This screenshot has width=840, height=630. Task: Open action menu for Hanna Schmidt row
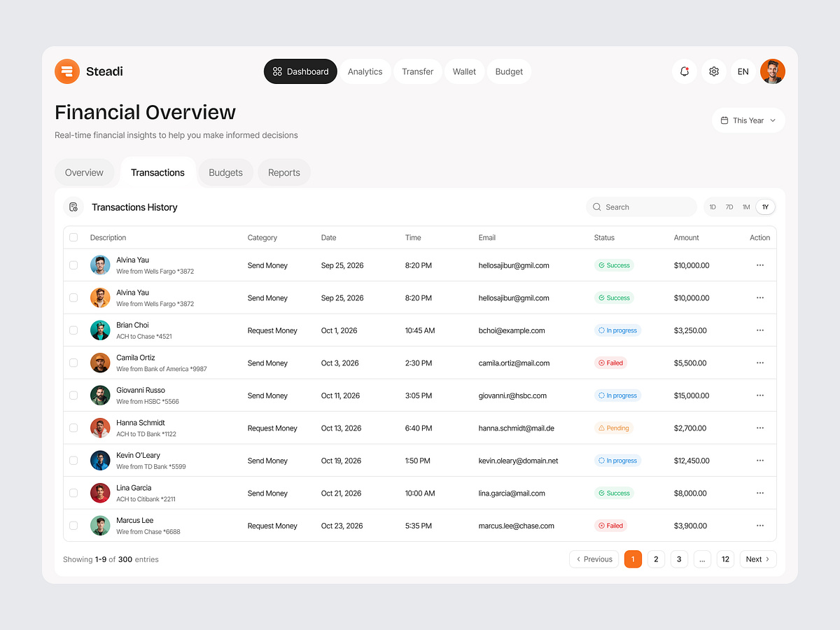point(760,428)
